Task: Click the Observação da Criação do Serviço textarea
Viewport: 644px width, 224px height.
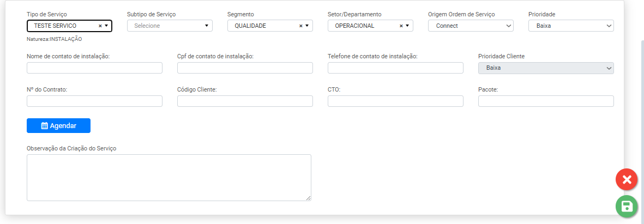Action: point(168,178)
